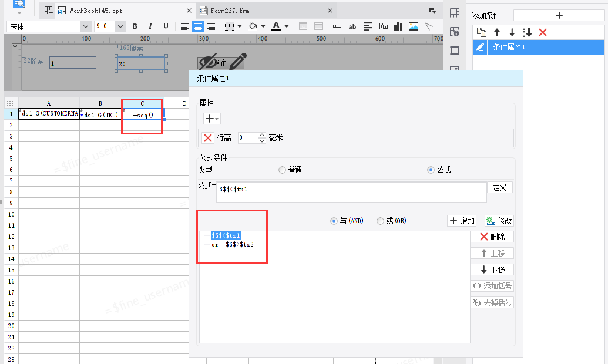
Task: Center-align the cell text
Action: 198,26
